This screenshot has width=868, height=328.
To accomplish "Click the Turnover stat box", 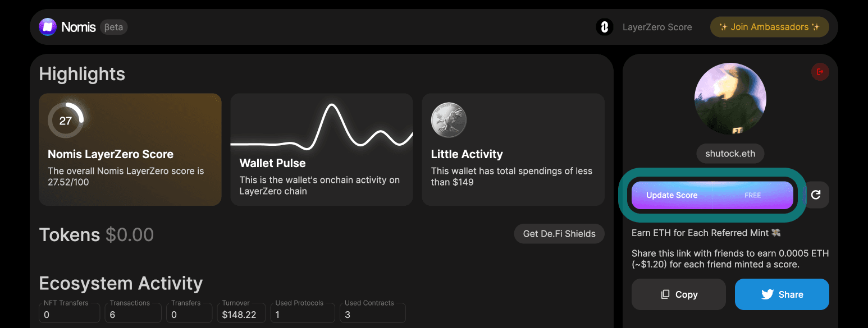I will [240, 312].
